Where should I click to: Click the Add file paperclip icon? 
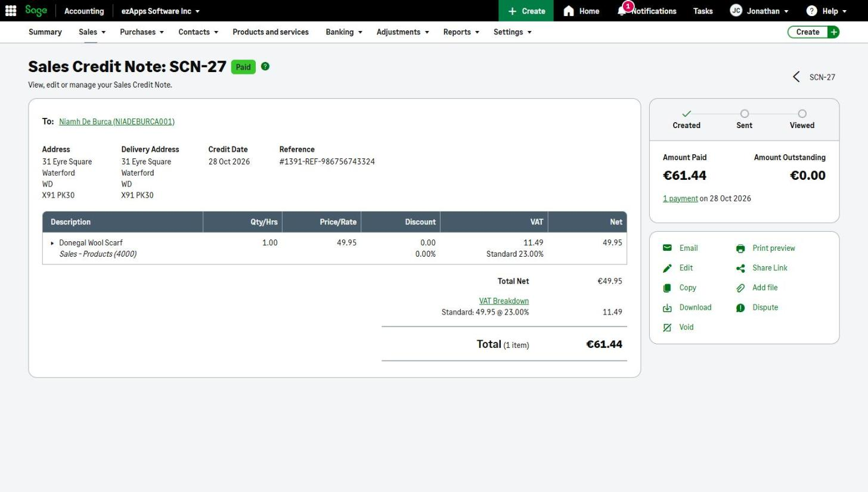(740, 288)
